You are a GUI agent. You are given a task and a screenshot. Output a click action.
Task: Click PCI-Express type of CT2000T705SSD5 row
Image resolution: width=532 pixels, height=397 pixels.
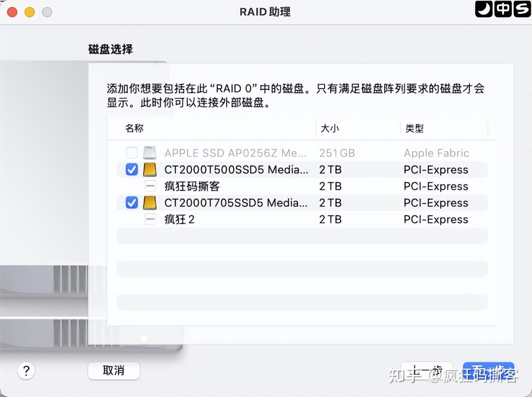coord(436,203)
